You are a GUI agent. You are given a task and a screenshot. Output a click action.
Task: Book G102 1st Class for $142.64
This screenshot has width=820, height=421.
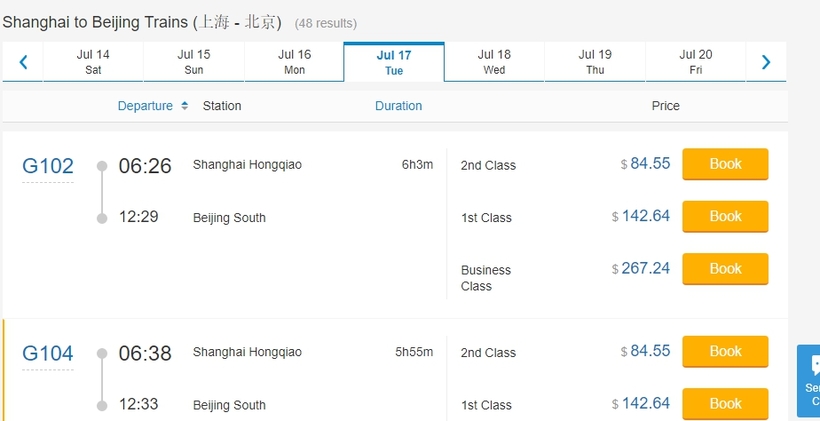[x=725, y=217]
